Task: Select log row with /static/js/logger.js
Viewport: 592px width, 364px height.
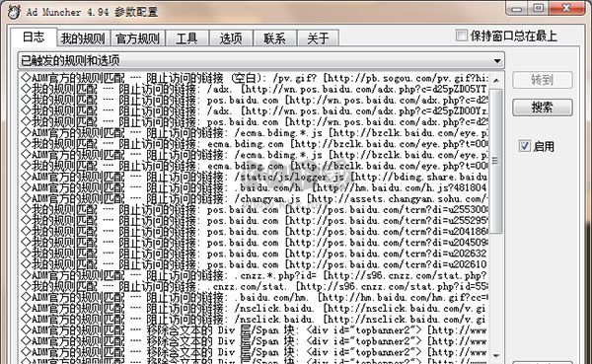Action: pos(255,177)
